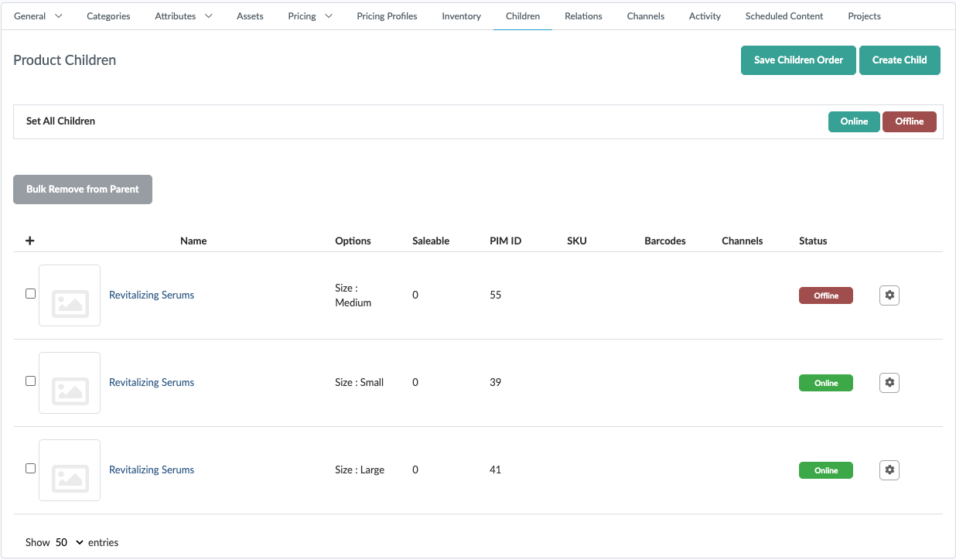Click image placeholder of Large serum row
The width and height of the screenshot is (956, 560).
point(70,470)
